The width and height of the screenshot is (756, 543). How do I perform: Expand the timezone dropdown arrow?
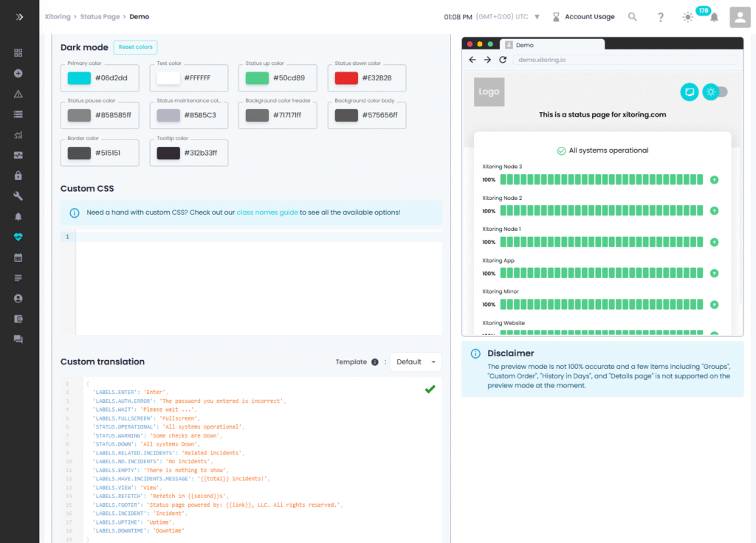point(537,17)
